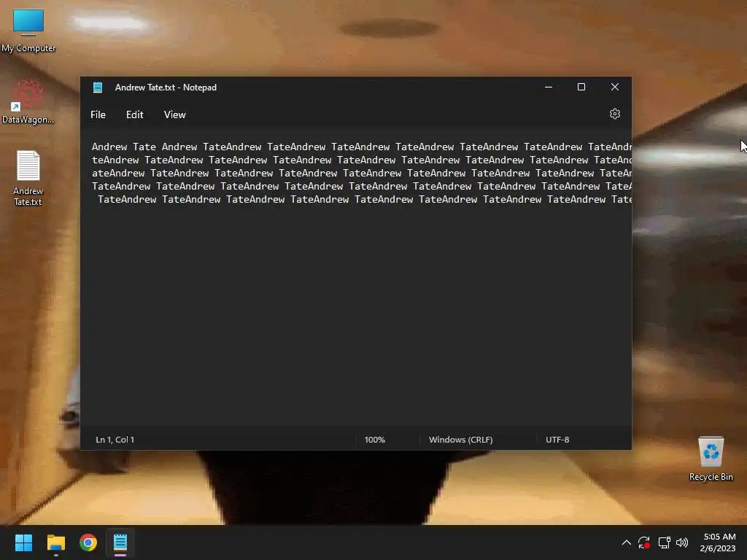Image resolution: width=747 pixels, height=560 pixels.
Task: Open the clock and date flyout
Action: coord(718,542)
